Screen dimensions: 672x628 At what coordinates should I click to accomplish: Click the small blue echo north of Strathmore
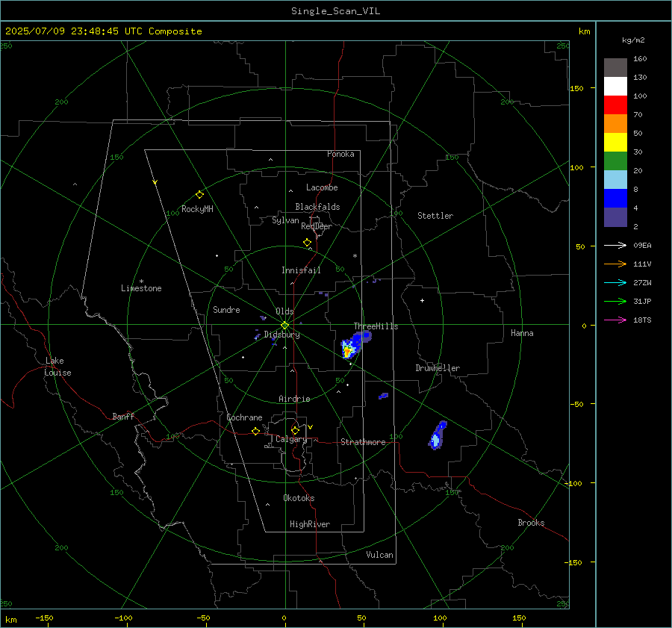click(383, 396)
